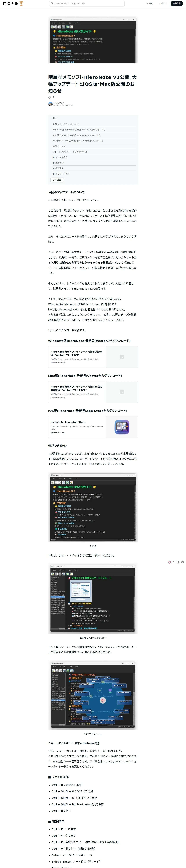Jump to 今回のアップデートについて in contents
Viewport: 186px width, 868px height.
coord(66,124)
